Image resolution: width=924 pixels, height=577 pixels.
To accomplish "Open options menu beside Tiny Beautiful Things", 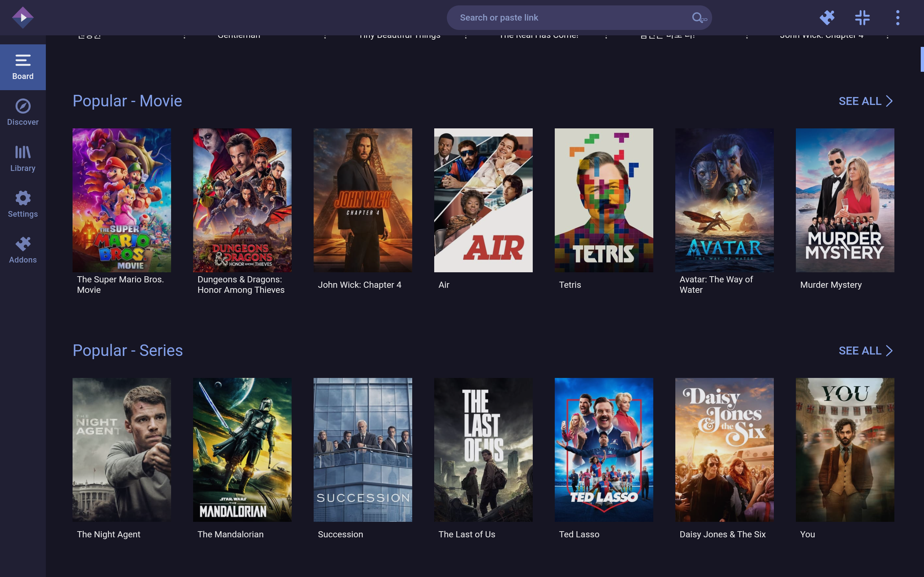I will point(466,37).
